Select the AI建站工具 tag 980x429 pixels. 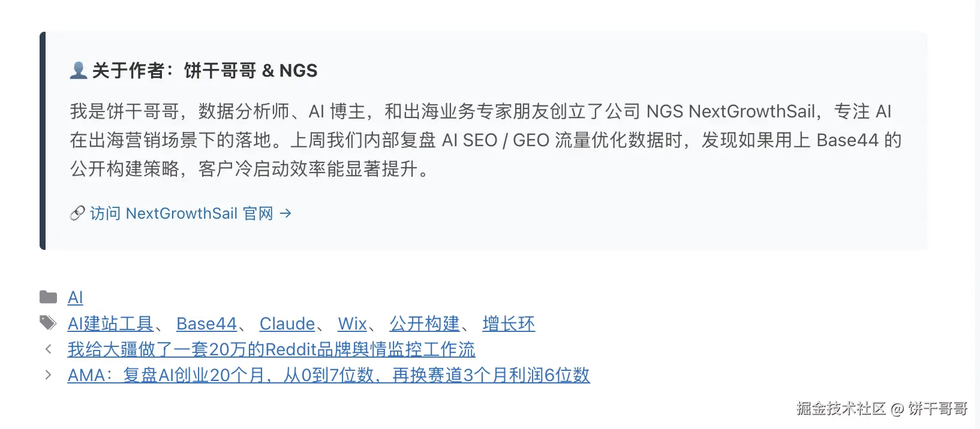coord(111,324)
